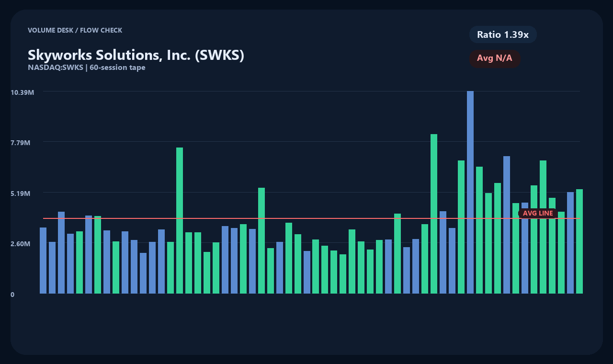Image resolution: width=613 pixels, height=364 pixels.
Task: Click the Skyworks Solutions, Inc. (SWKS) title
Action: pos(136,55)
